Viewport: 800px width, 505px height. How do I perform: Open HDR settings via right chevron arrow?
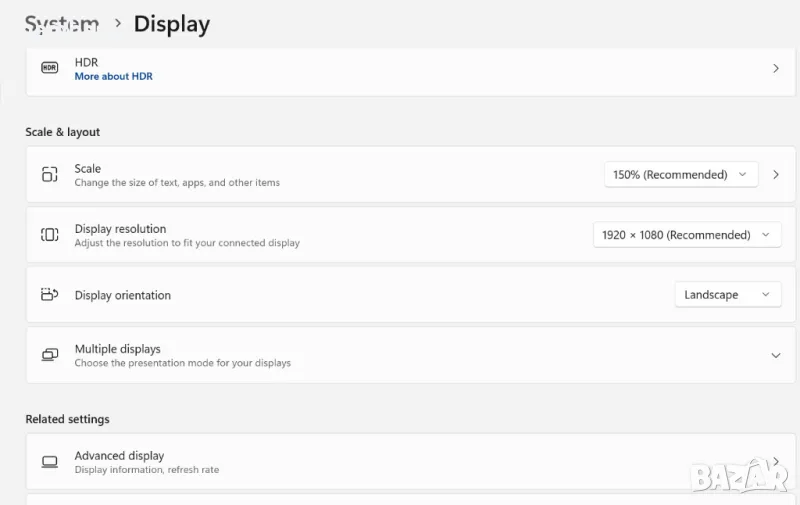pos(776,68)
